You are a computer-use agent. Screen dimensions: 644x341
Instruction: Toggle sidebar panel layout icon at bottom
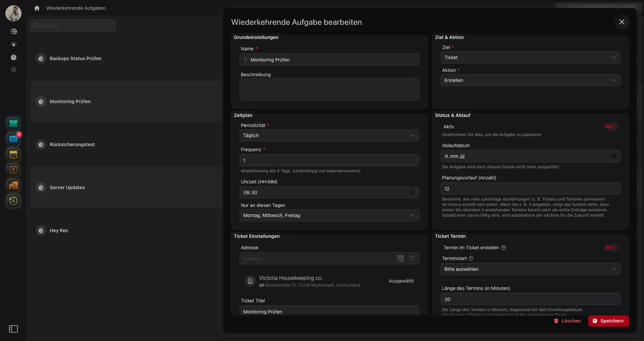click(13, 329)
